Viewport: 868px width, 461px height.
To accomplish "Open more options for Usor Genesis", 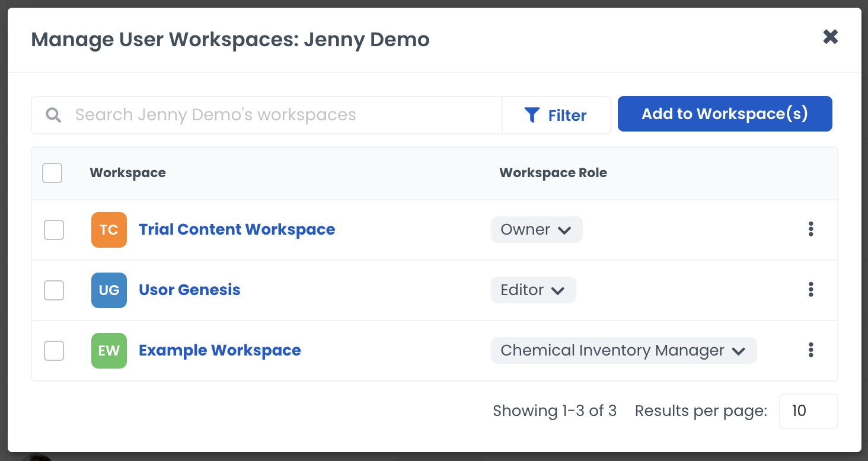I will coord(810,290).
